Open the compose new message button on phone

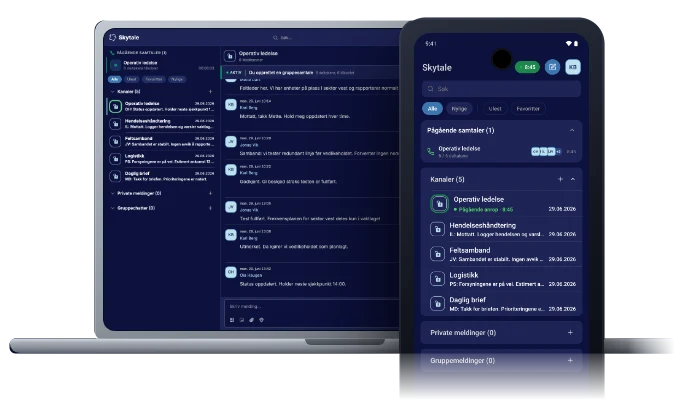[552, 67]
